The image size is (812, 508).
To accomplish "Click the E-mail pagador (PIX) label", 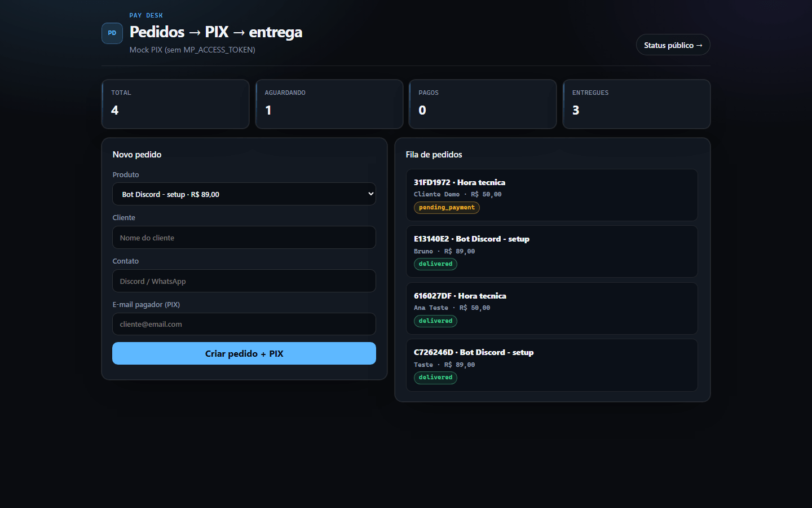I will [146, 304].
